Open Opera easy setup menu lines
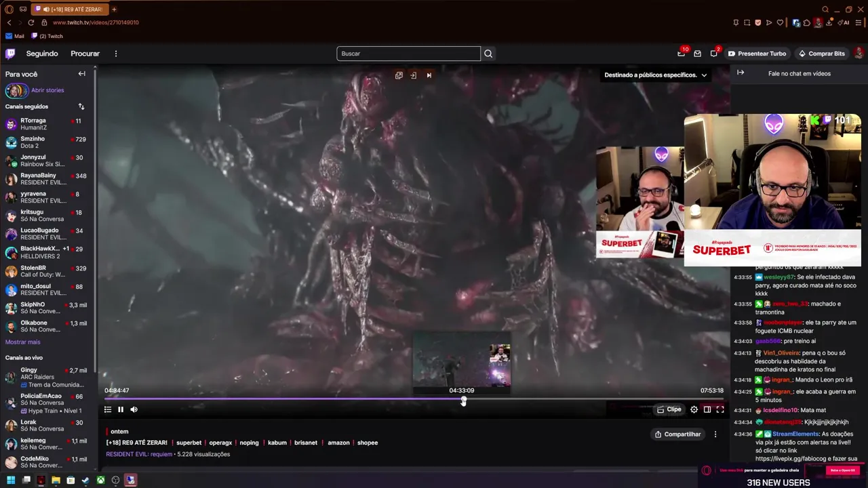868x488 pixels. tap(859, 22)
